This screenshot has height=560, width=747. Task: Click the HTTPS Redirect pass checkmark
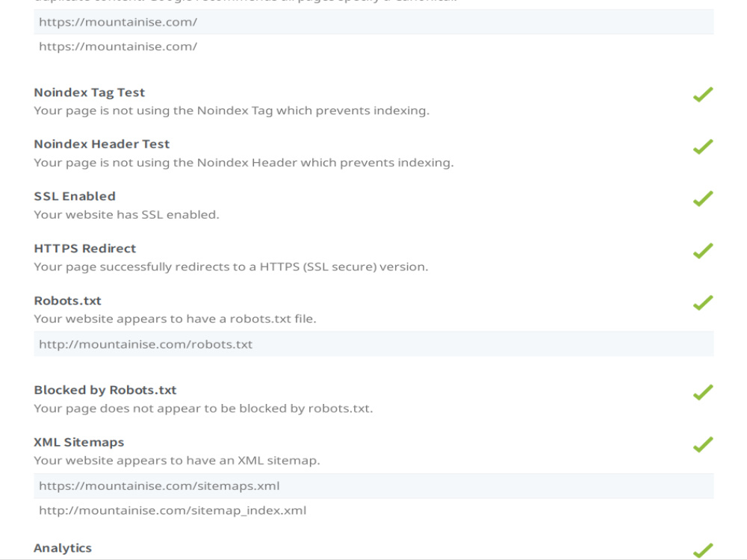click(x=703, y=250)
